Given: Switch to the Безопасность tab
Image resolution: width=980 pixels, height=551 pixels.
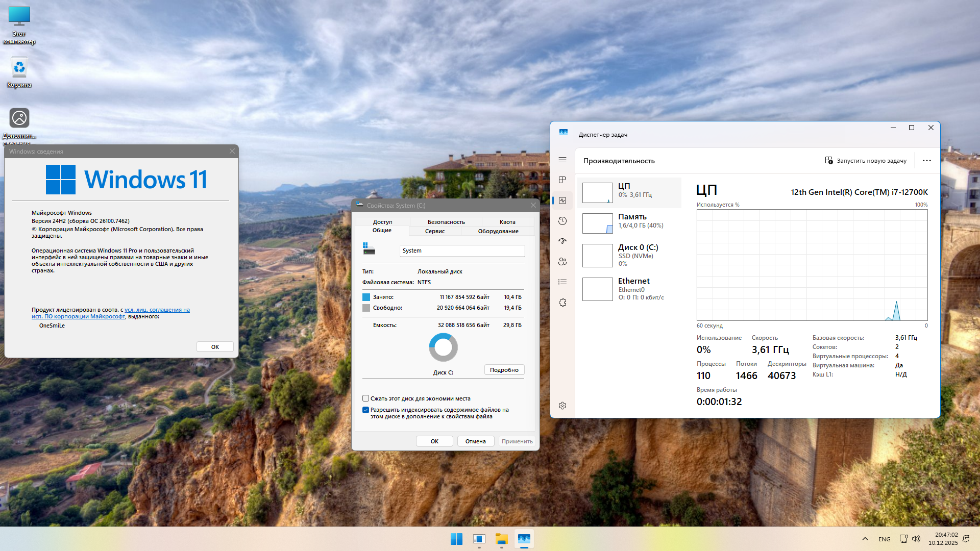Looking at the screenshot, I should [x=446, y=222].
